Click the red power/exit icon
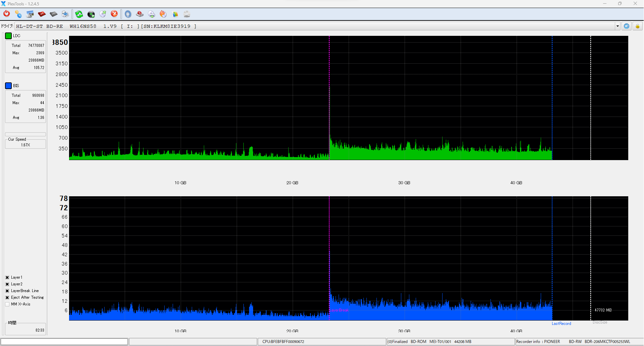This screenshot has height=346, width=644. click(x=6, y=14)
